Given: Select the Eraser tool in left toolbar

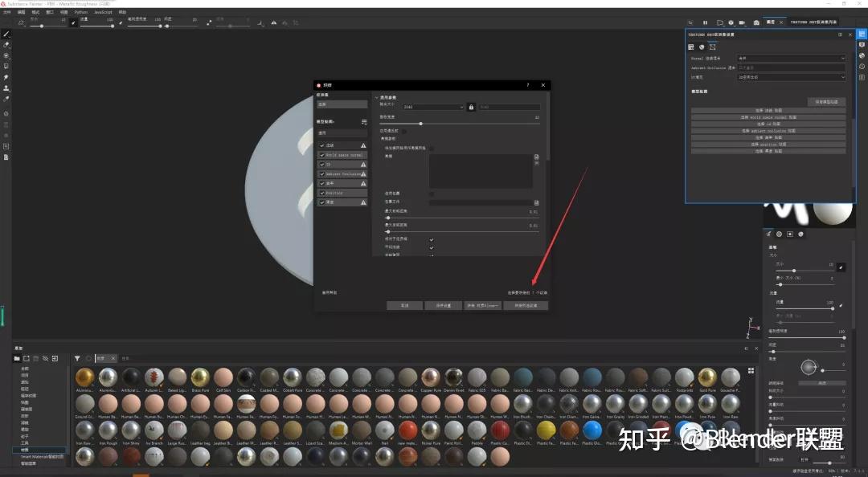Looking at the screenshot, I should (x=6, y=45).
